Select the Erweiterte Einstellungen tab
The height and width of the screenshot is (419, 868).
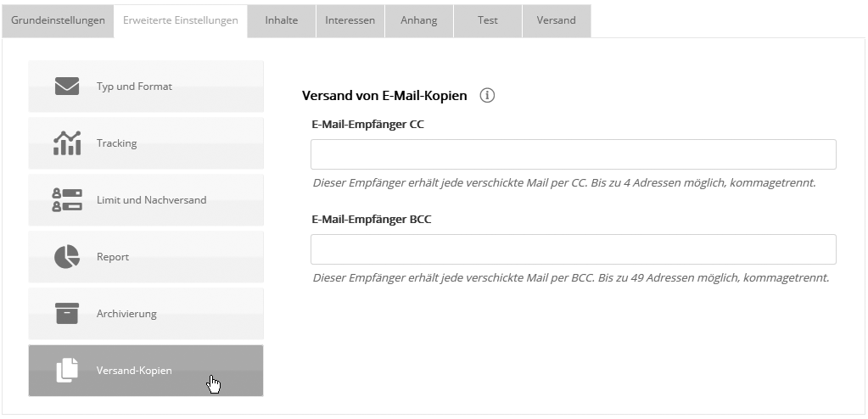coord(180,20)
